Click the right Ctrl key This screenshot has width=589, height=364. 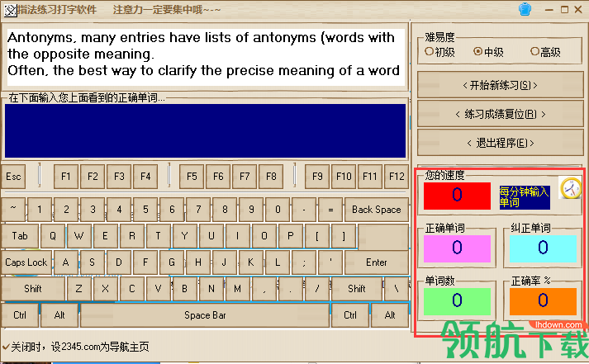tap(350, 315)
